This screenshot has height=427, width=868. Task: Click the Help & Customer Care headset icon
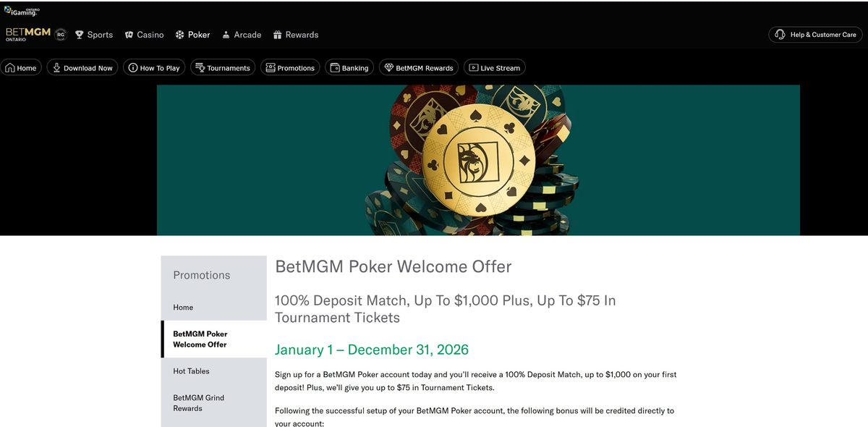point(779,34)
